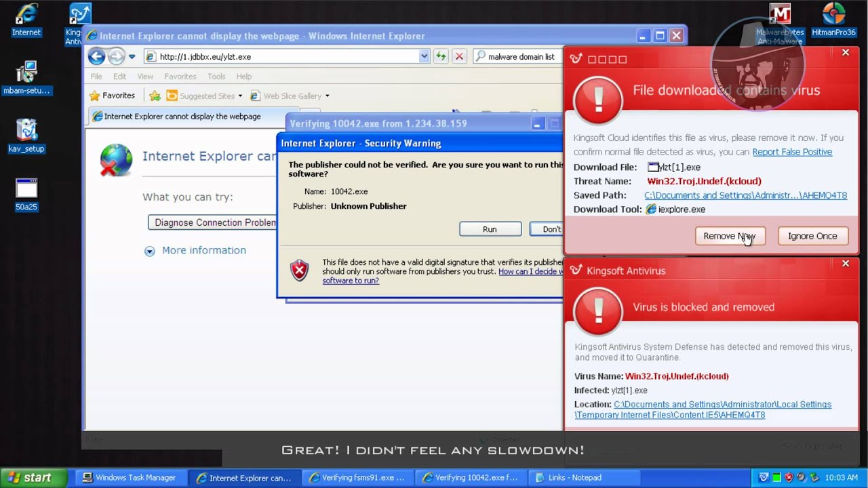Open the Saved Path link

(745, 195)
